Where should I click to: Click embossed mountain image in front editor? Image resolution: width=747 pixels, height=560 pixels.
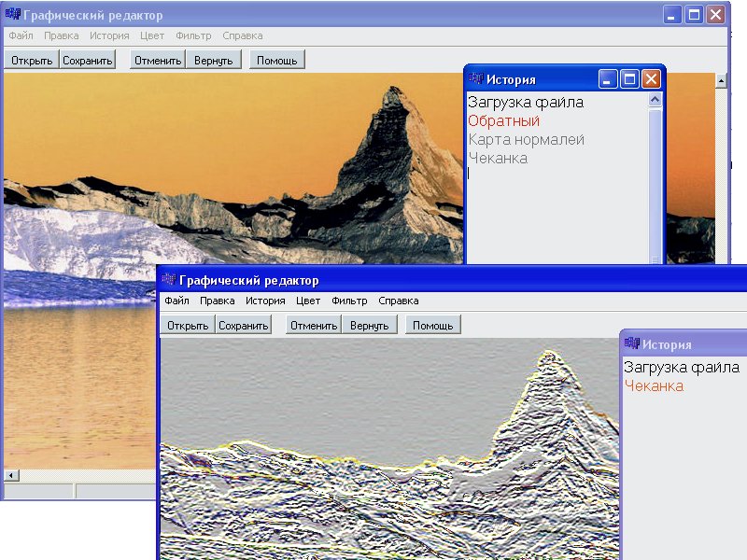(x=388, y=449)
